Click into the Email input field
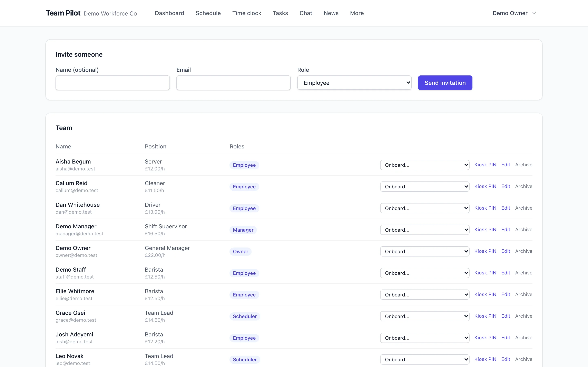The width and height of the screenshot is (588, 367). (x=233, y=83)
